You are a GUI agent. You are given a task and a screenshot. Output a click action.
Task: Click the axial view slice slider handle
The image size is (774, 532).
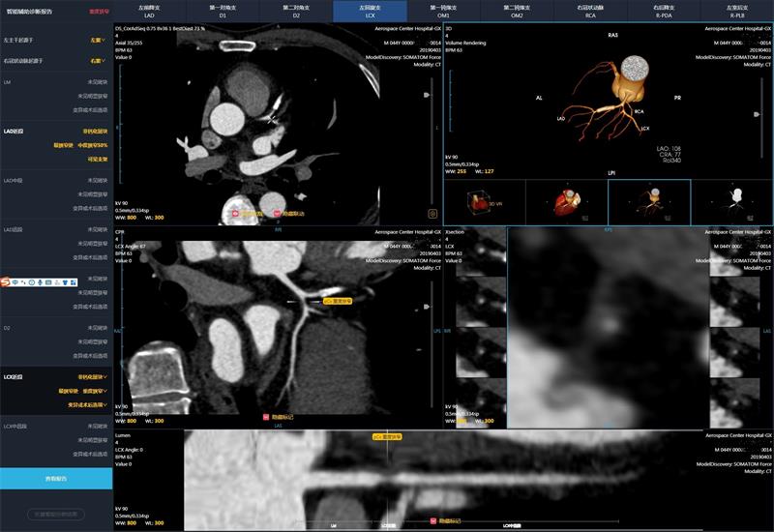pyautogui.click(x=427, y=95)
